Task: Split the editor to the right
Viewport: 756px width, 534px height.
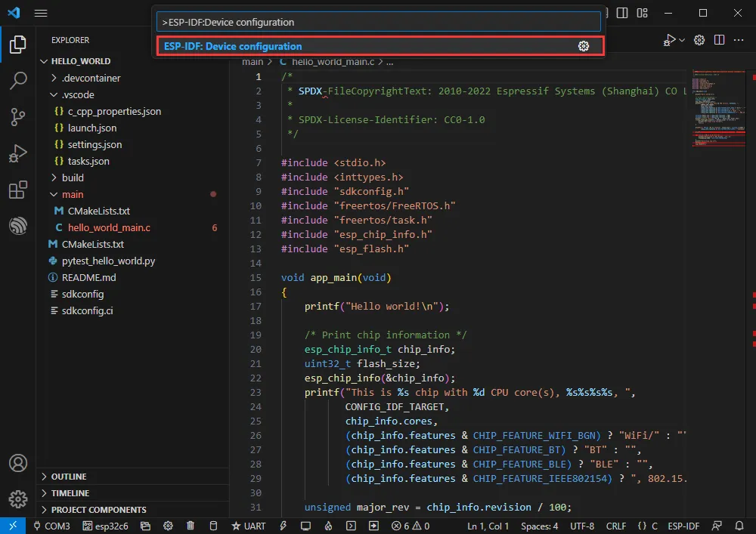Action: pyautogui.click(x=719, y=40)
